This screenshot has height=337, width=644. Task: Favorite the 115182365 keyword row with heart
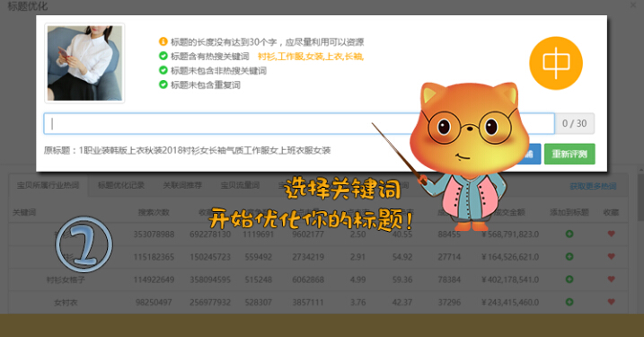pos(611,256)
